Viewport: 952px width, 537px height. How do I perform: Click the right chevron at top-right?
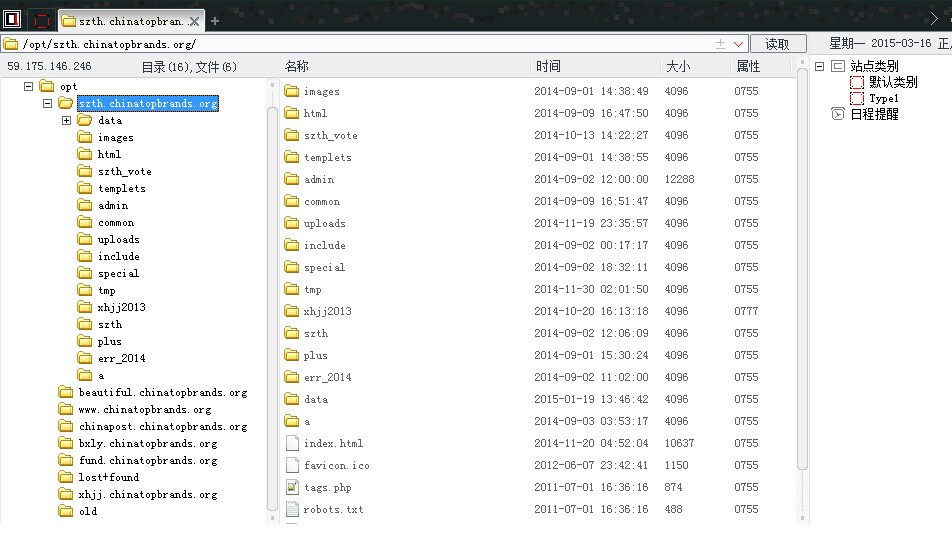click(934, 19)
